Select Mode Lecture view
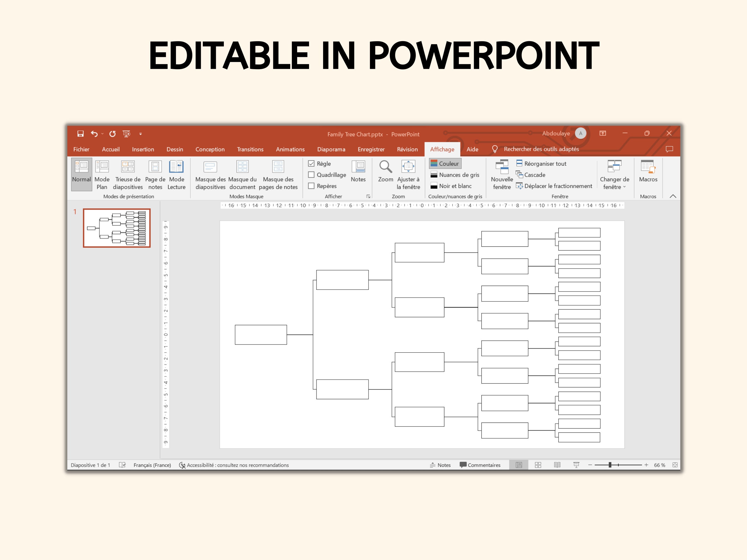This screenshot has height=560, width=747. (x=177, y=175)
